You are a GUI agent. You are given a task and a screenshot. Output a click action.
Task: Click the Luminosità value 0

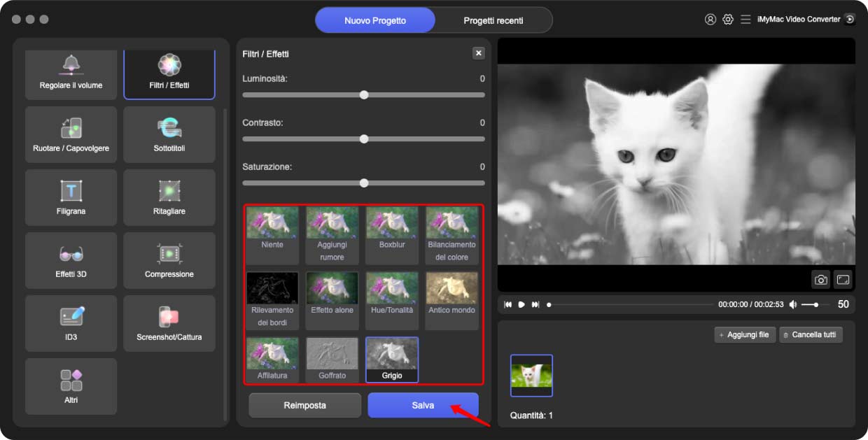[482, 78]
